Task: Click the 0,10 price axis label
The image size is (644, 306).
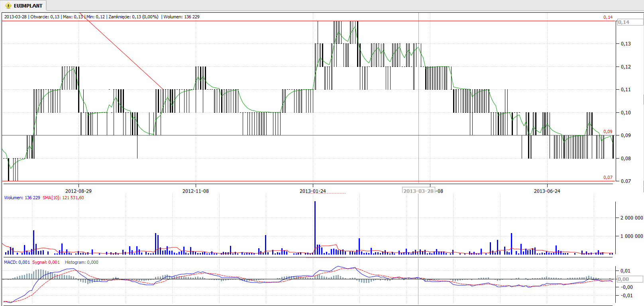Action: click(x=626, y=113)
